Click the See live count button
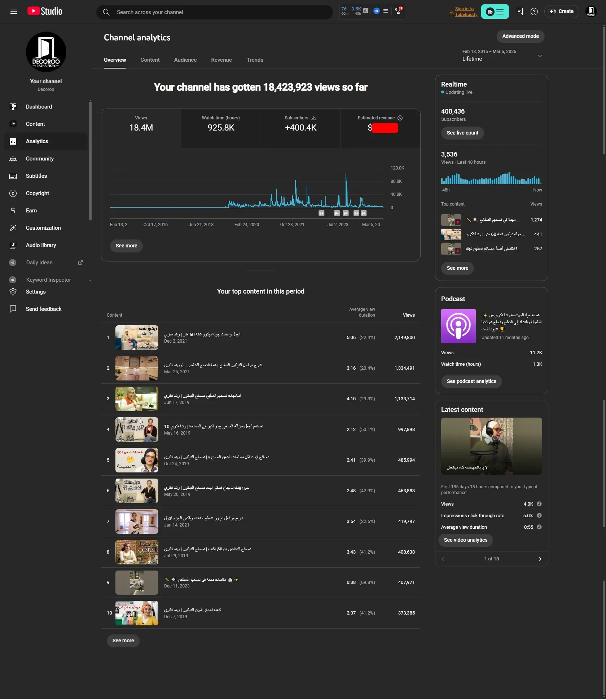 coord(462,133)
